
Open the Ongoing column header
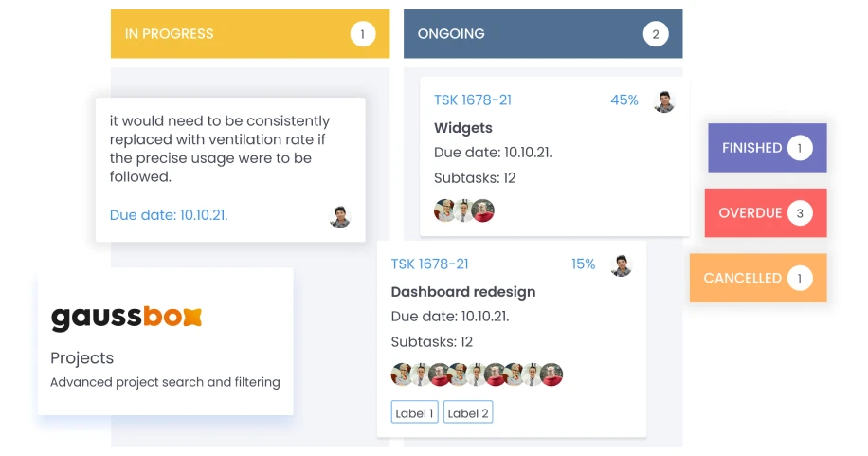451,34
